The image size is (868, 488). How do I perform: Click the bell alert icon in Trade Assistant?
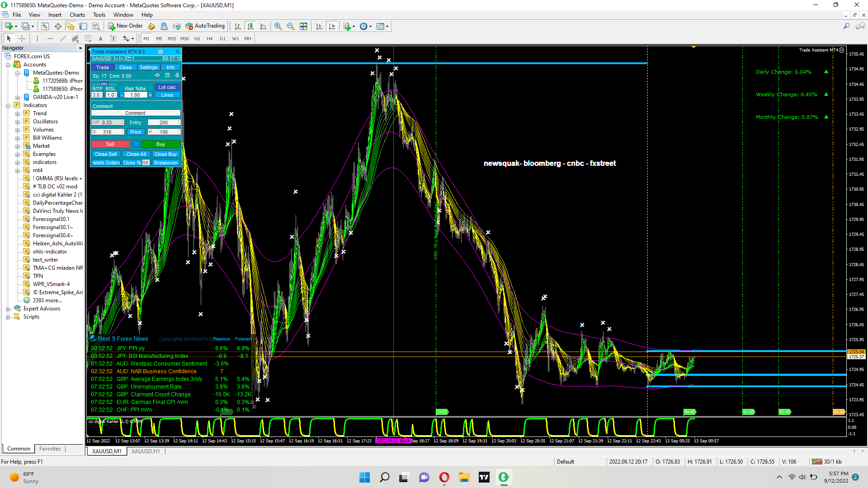177,75
